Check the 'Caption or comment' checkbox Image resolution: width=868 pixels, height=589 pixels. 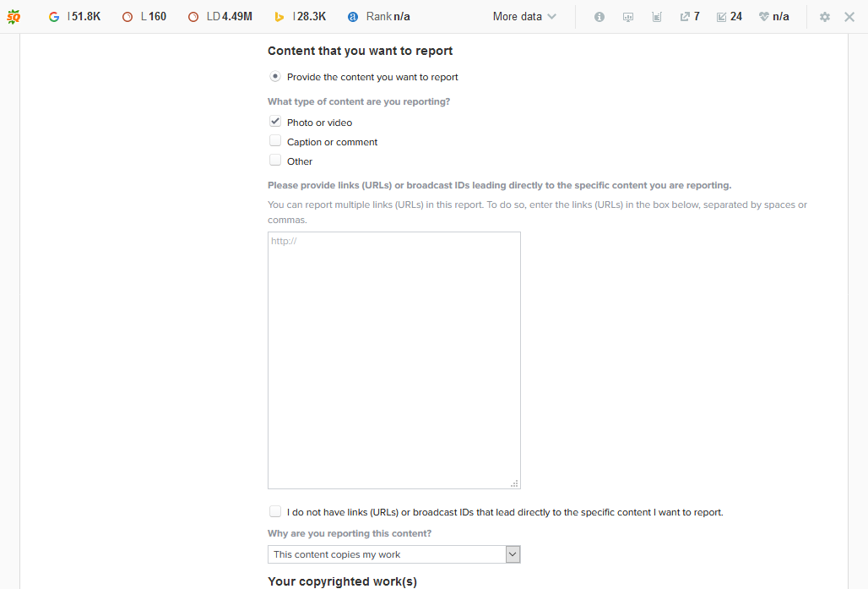tap(275, 141)
